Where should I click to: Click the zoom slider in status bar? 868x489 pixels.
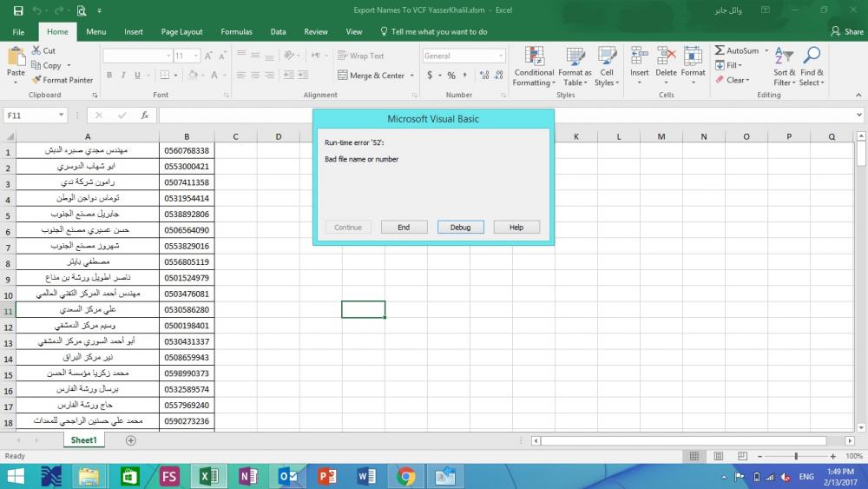(x=796, y=456)
